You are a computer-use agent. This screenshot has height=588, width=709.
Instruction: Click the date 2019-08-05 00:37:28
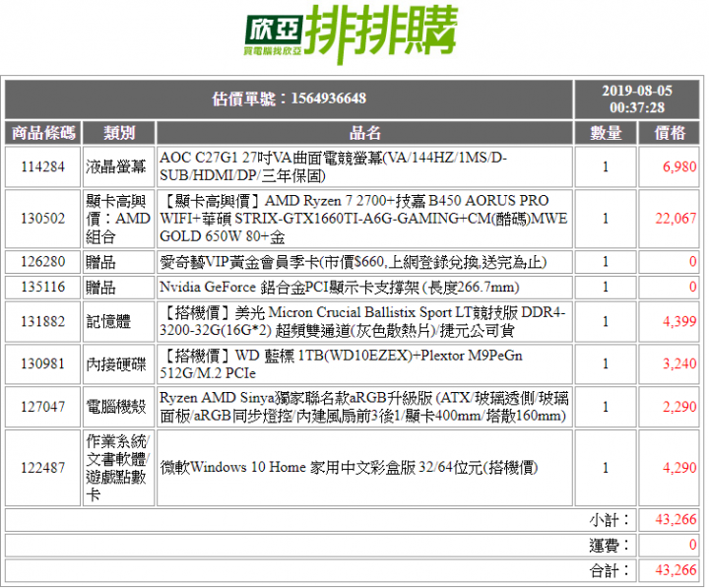coord(637,99)
